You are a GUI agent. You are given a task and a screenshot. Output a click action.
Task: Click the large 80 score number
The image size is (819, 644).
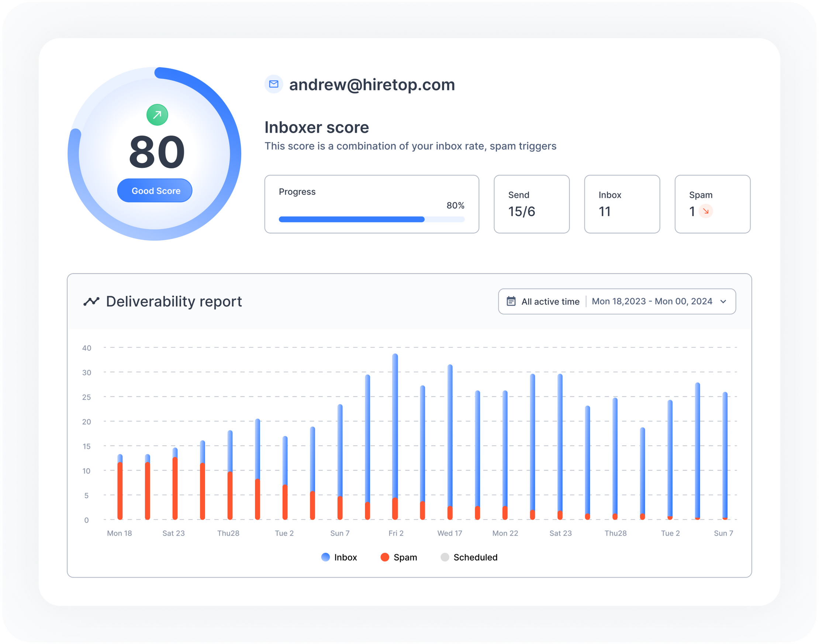pyautogui.click(x=157, y=152)
